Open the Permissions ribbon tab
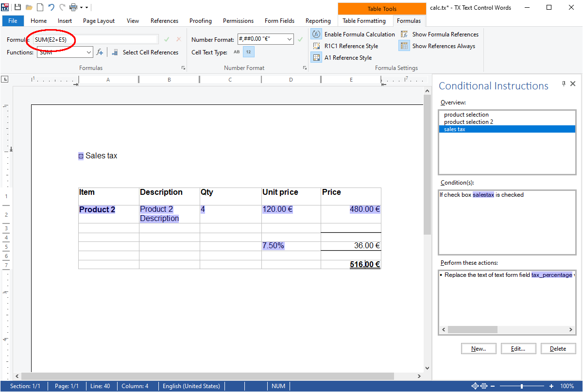Screen dimensions: 583x392 (x=238, y=21)
